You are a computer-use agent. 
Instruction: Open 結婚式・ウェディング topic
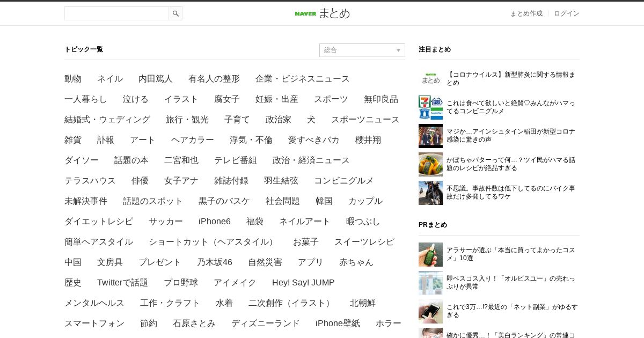[107, 120]
